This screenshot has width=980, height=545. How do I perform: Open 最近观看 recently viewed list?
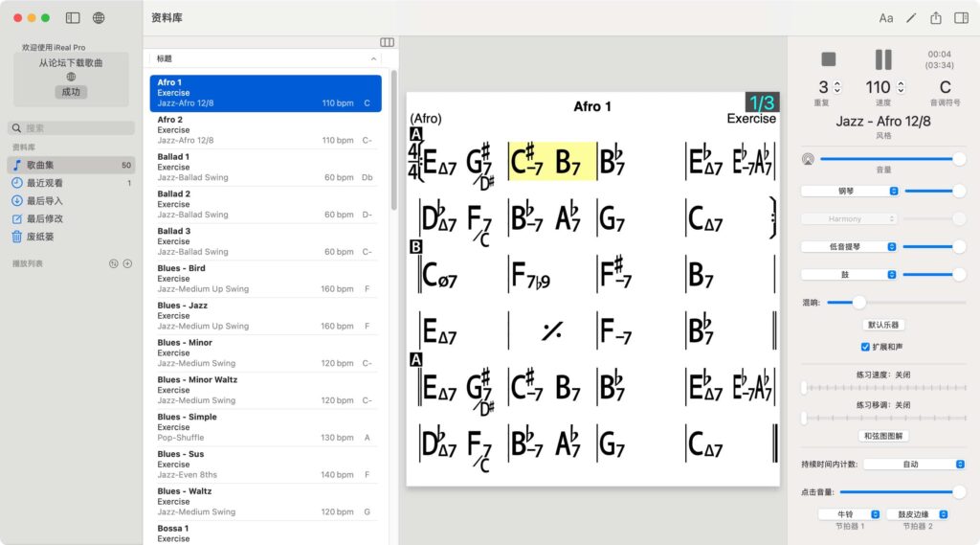tap(71, 183)
